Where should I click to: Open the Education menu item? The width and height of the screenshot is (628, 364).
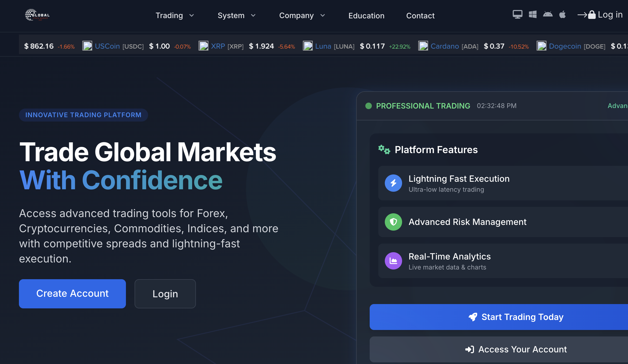(x=366, y=16)
